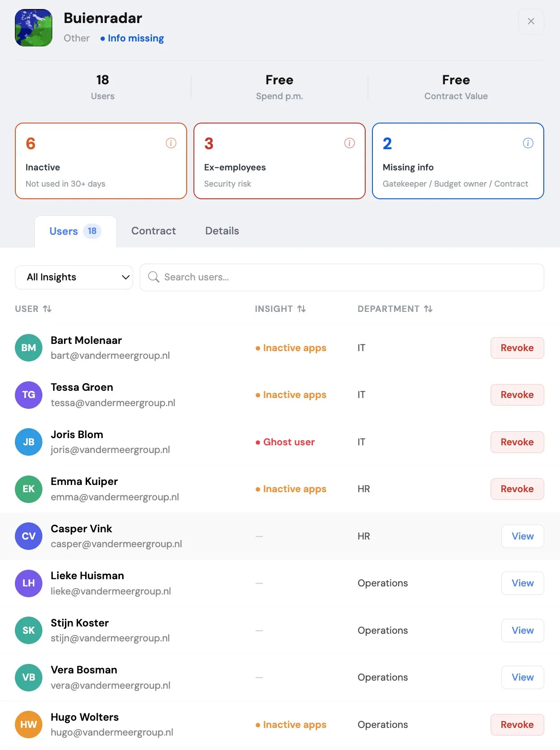Revoke access for Tessa Groen
Image resolution: width=560 pixels, height=750 pixels.
(x=517, y=395)
